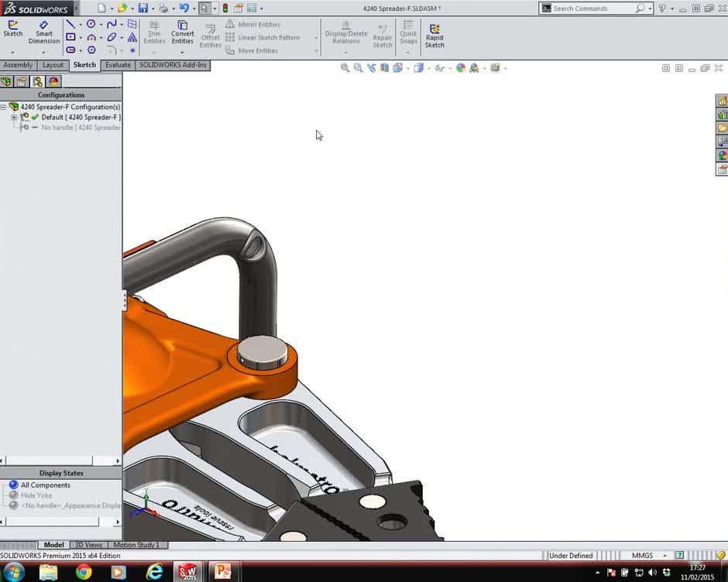This screenshot has height=582, width=728.
Task: Select the All Components display state
Action: pyautogui.click(x=44, y=484)
